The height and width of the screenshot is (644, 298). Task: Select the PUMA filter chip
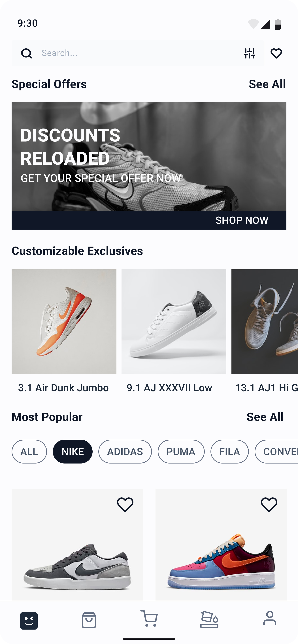pyautogui.click(x=181, y=451)
